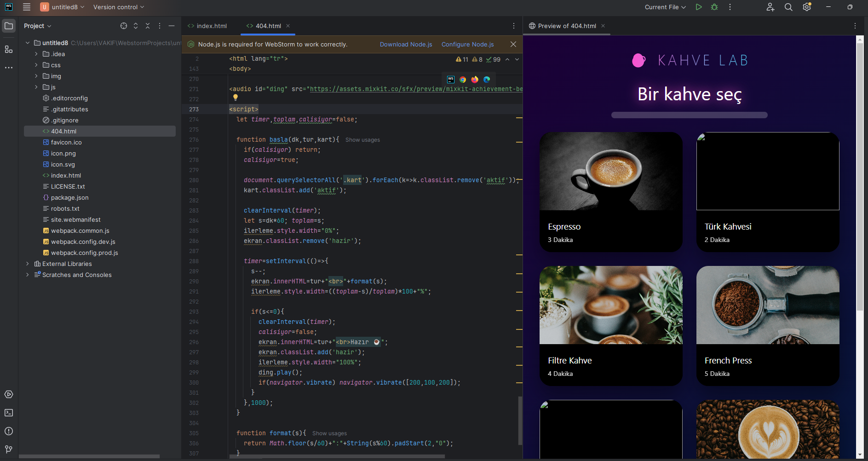Open the Structure tool window icon

coord(9,49)
